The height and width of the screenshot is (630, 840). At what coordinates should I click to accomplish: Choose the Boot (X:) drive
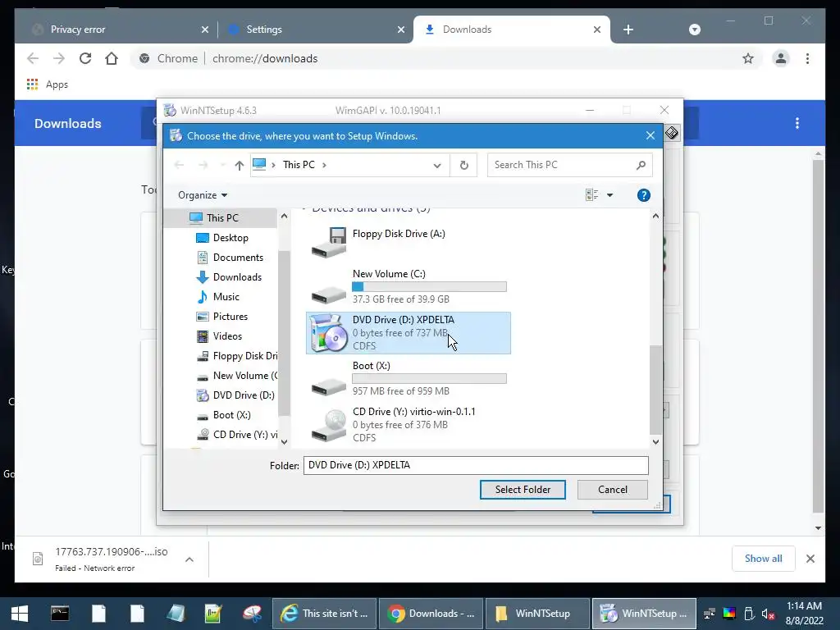click(409, 379)
